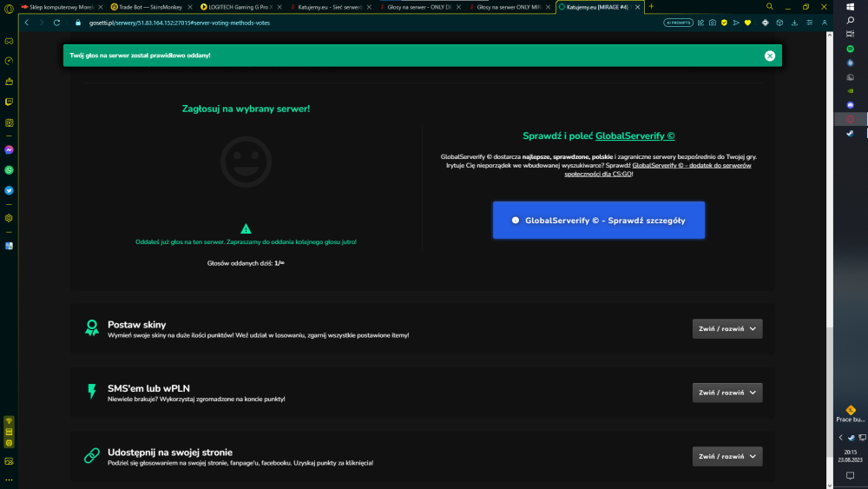Click the Udostępnij na swojej stronie heading
This screenshot has height=489, width=868.
[170, 453]
